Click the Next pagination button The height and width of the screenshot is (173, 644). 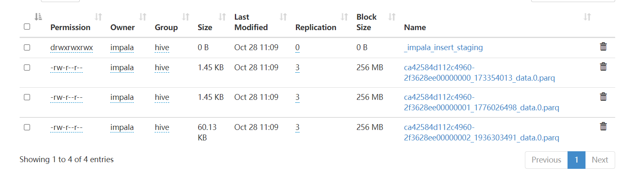tap(600, 160)
